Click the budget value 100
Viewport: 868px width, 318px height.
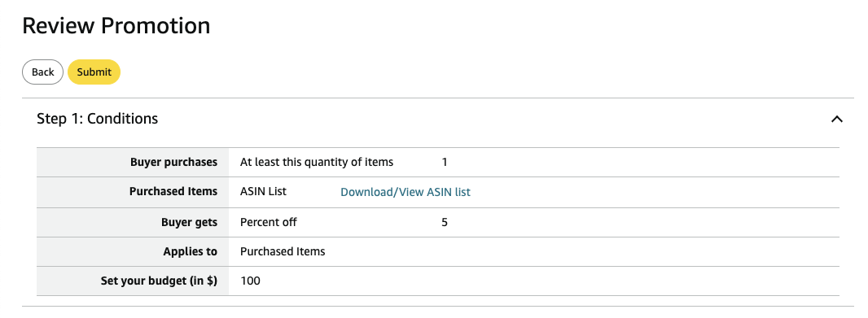pyautogui.click(x=250, y=281)
